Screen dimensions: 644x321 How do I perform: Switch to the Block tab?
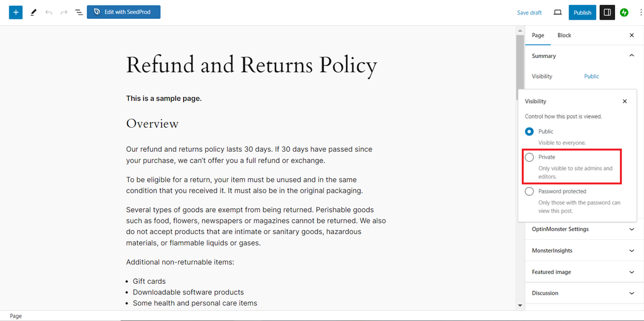coord(564,35)
